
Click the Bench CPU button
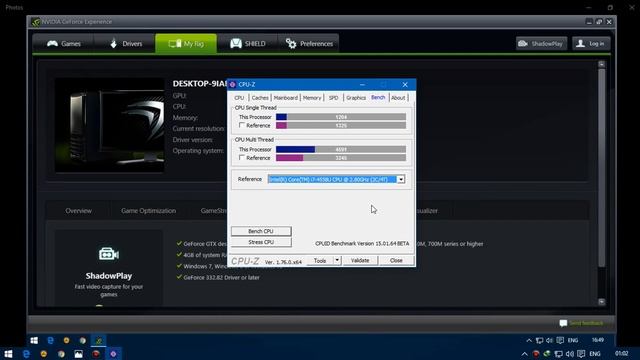261,231
